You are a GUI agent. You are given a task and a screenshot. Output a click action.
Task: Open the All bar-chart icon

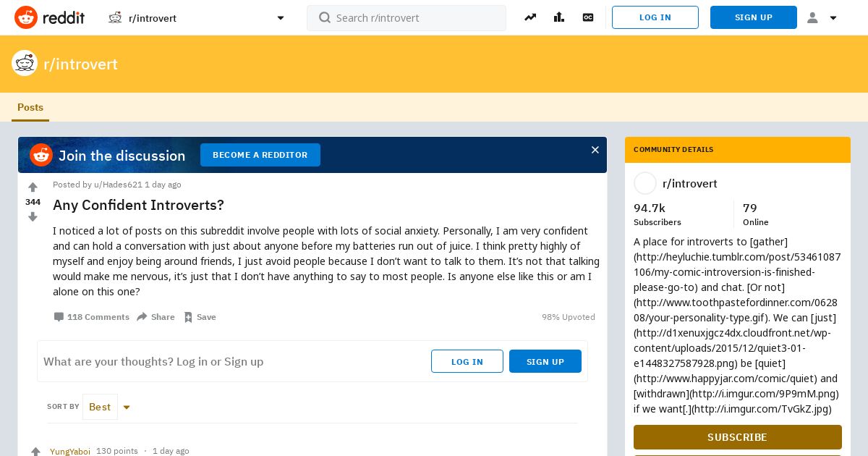coord(559,17)
